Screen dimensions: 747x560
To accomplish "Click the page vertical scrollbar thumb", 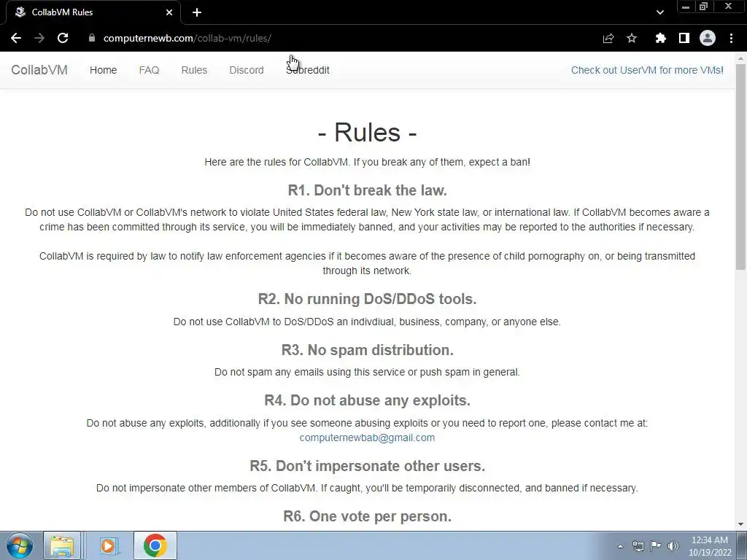I will (x=741, y=167).
